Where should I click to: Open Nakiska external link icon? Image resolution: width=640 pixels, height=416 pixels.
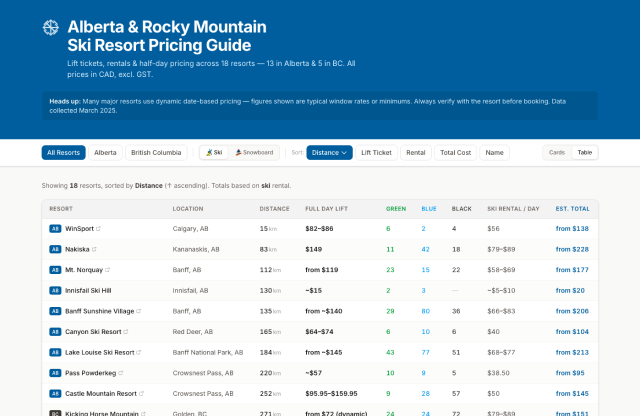(x=94, y=249)
